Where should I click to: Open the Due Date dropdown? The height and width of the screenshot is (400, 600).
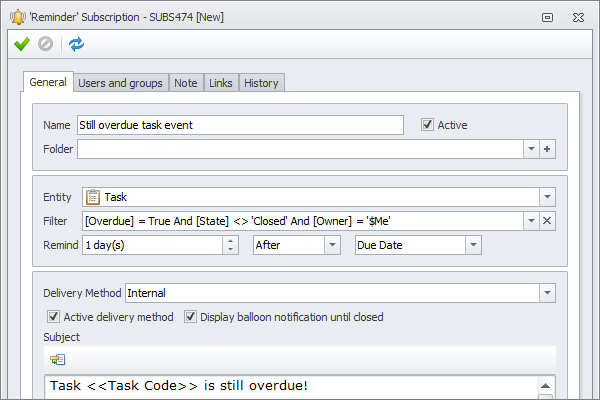(473, 245)
